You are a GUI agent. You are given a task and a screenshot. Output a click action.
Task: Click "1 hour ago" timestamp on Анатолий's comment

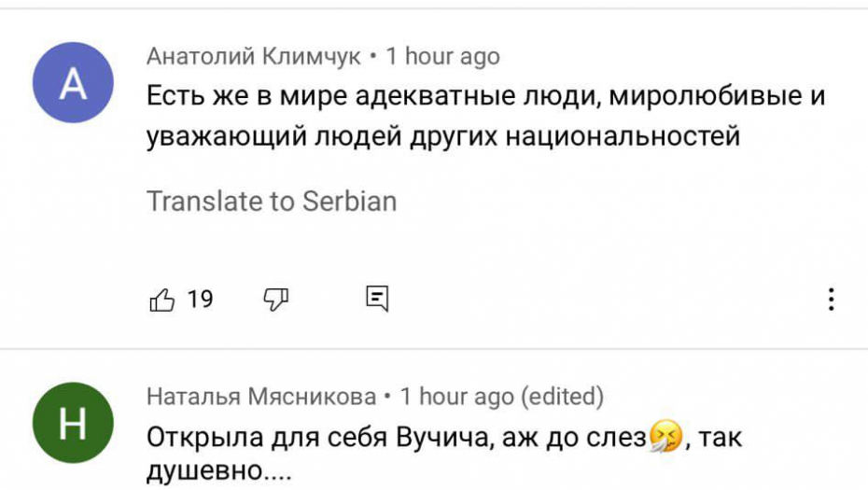[x=443, y=57]
